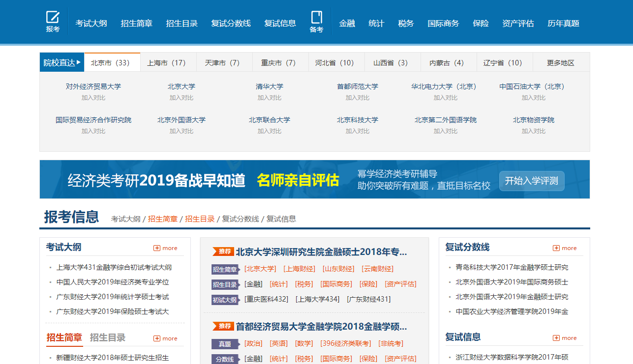Screen dimensions: 633x364
Task: Open 浙江财经大学数据科学学院2017年硕 article
Action: click(x=512, y=358)
